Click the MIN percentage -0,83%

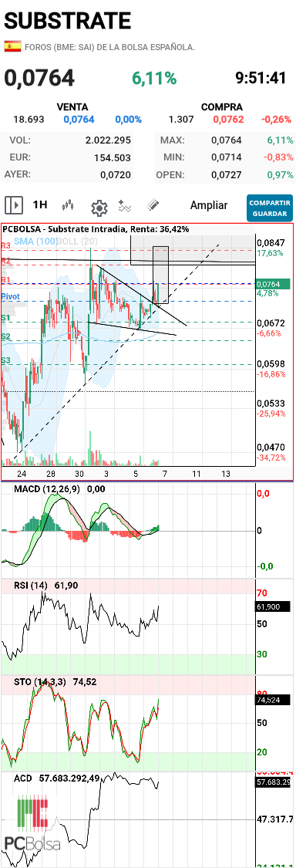point(279,157)
